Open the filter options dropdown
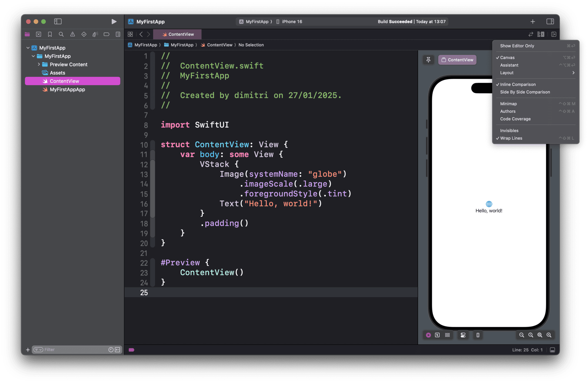The image size is (588, 383). pyautogui.click(x=38, y=350)
